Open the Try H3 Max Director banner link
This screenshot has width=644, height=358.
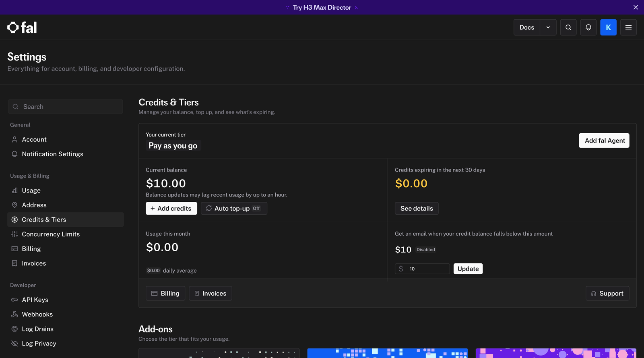(x=322, y=7)
